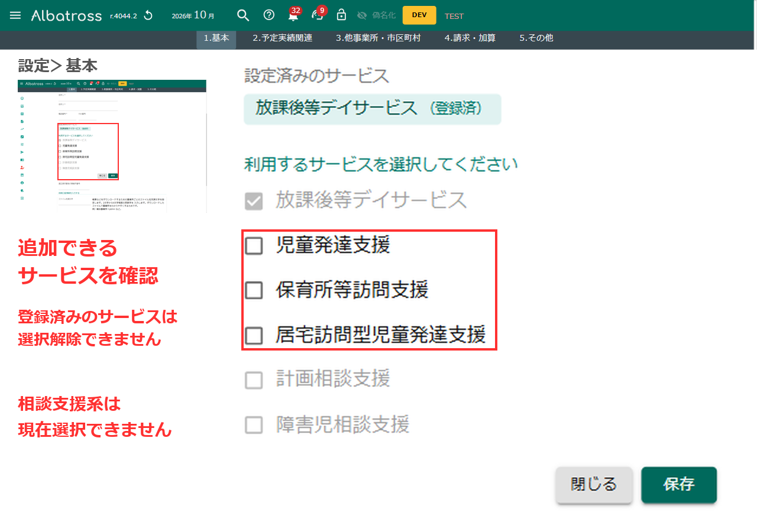This screenshot has height=532, width=757.
Task: Click the 設定＞基本 heading
Action: (x=58, y=65)
